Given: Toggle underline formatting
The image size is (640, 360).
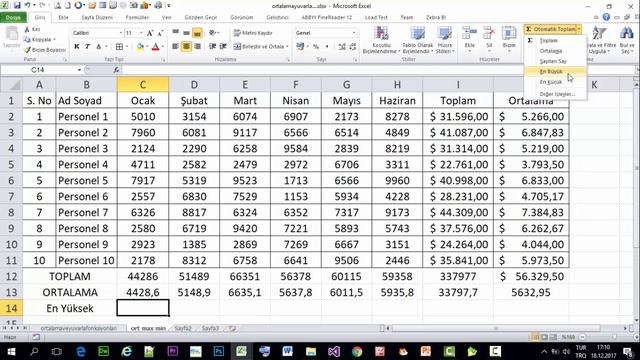Looking at the screenshot, I should [98, 47].
